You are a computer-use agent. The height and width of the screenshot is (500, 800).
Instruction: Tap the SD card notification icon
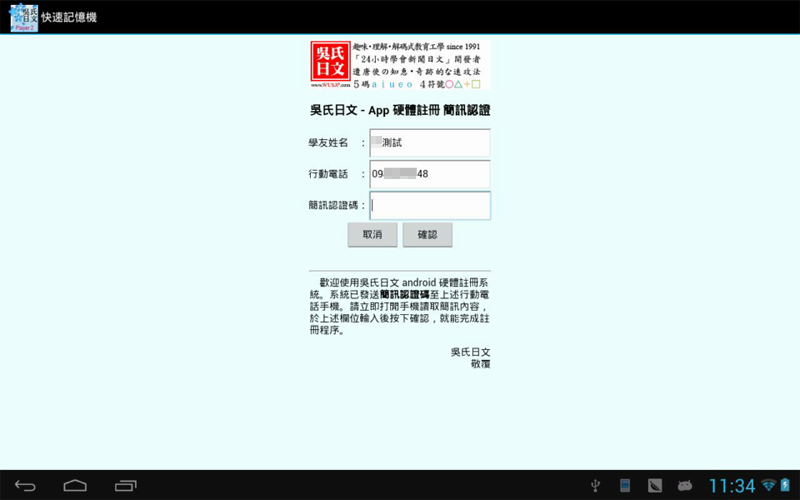(625, 485)
